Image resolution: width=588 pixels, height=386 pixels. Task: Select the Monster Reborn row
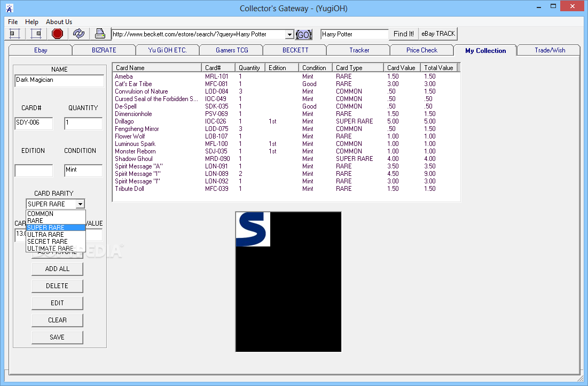(286, 151)
